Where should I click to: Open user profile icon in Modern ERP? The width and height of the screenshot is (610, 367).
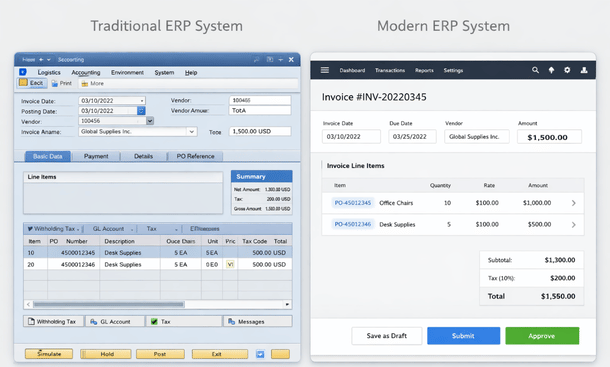(584, 70)
